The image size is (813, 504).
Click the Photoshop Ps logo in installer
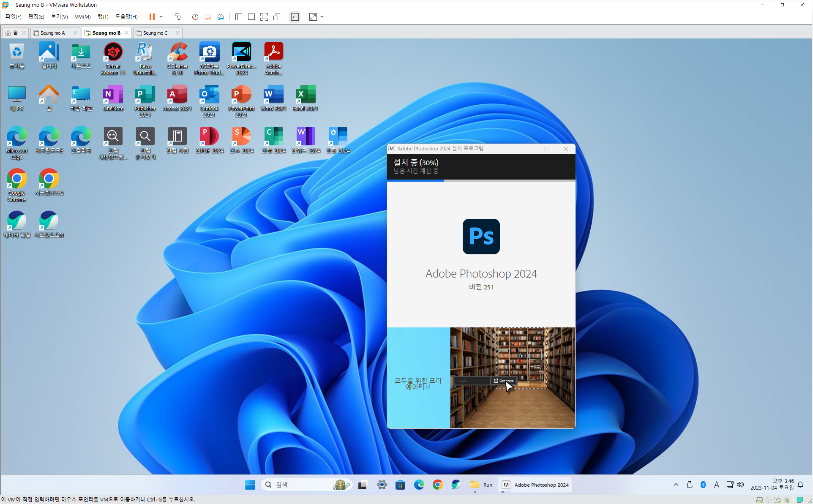pos(481,237)
